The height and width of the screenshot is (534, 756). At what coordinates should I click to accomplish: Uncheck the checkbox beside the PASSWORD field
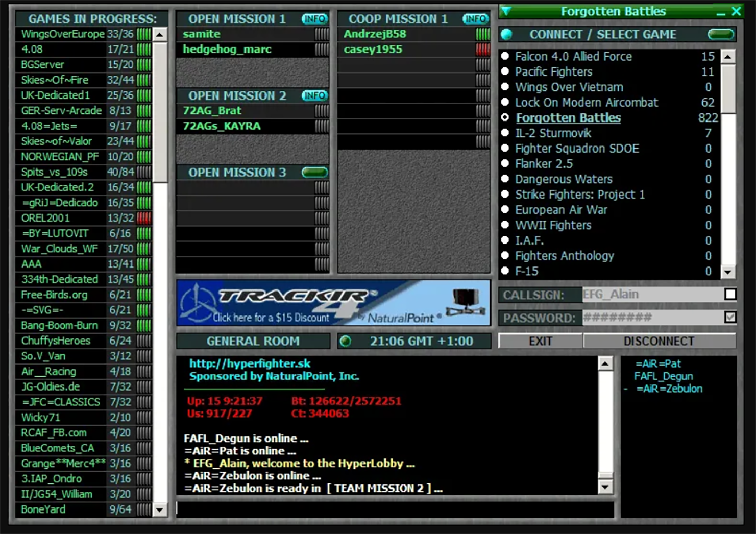pos(730,317)
